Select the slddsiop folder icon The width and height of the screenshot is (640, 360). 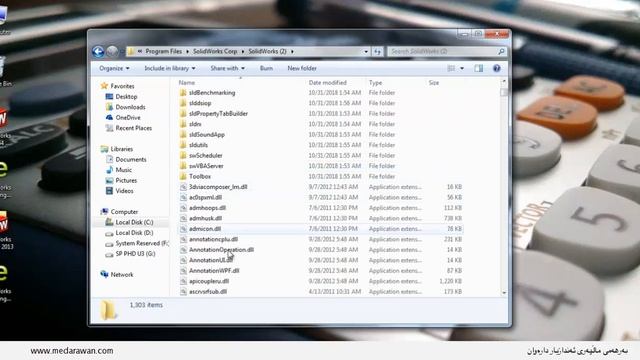[x=183, y=103]
